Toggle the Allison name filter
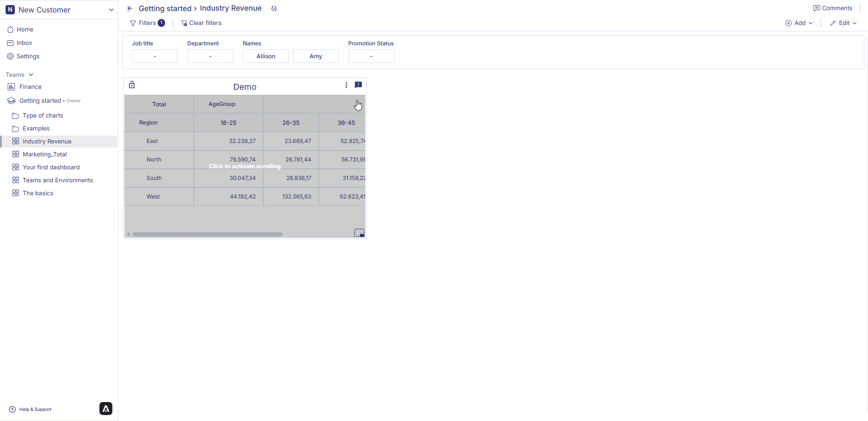 [x=266, y=56]
